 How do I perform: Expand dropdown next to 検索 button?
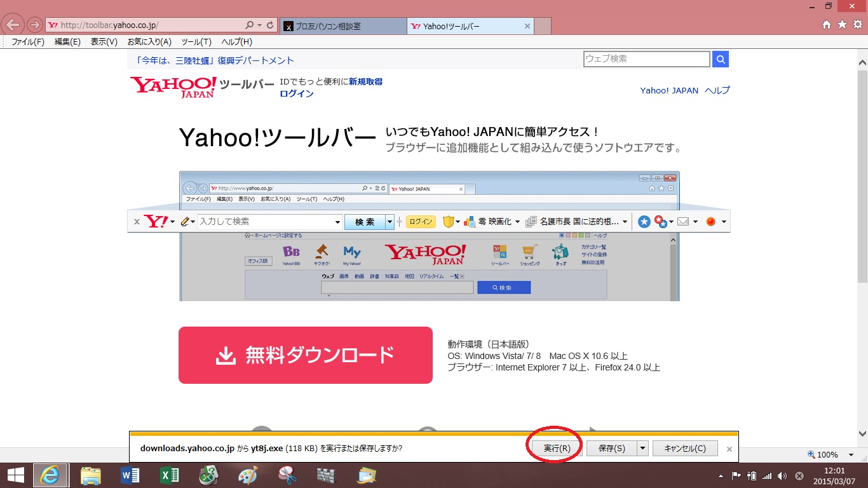coord(390,222)
